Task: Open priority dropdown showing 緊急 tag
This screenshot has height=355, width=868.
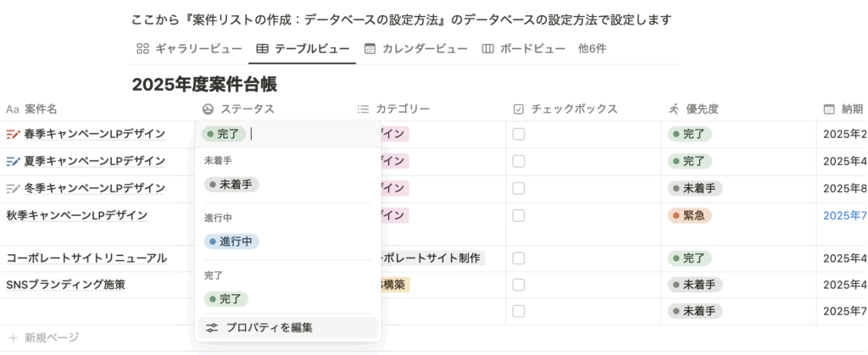Action: 689,216
